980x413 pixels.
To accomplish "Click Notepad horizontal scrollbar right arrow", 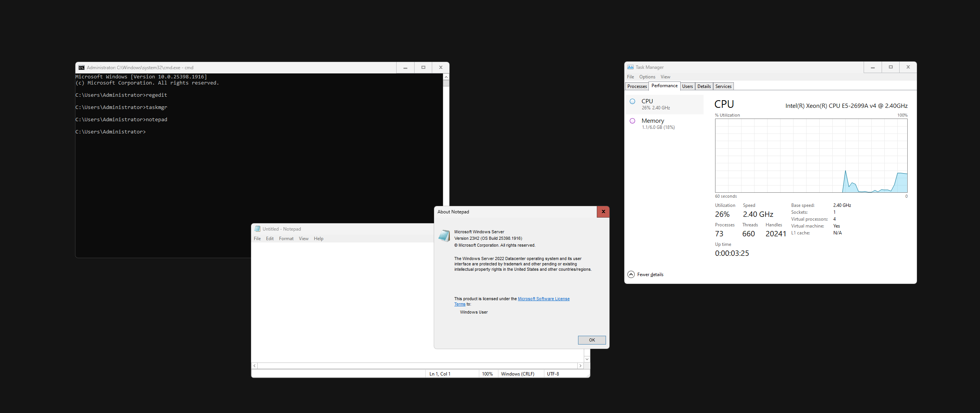I will tap(580, 366).
